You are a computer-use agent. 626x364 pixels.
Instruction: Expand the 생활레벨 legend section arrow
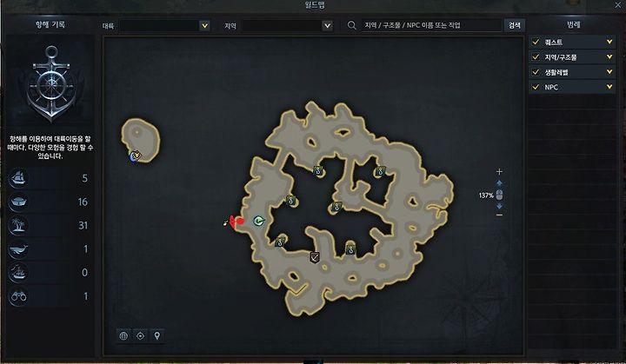coord(609,72)
